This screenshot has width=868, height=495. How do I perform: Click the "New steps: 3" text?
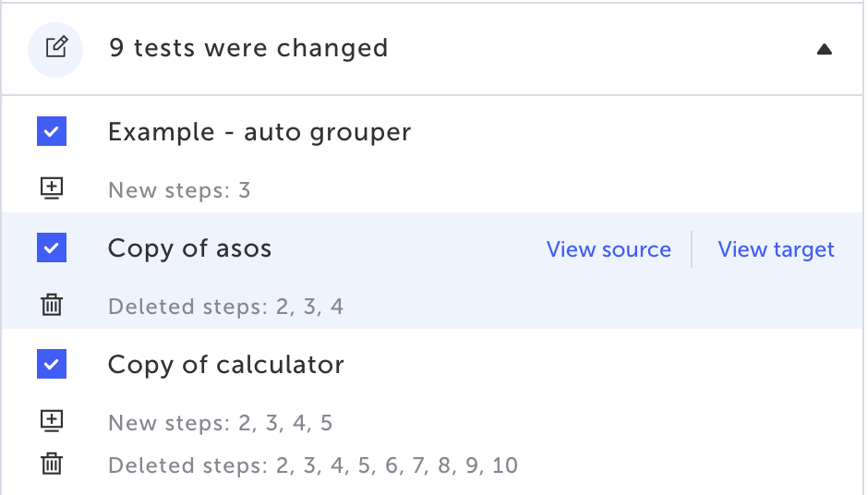[179, 190]
